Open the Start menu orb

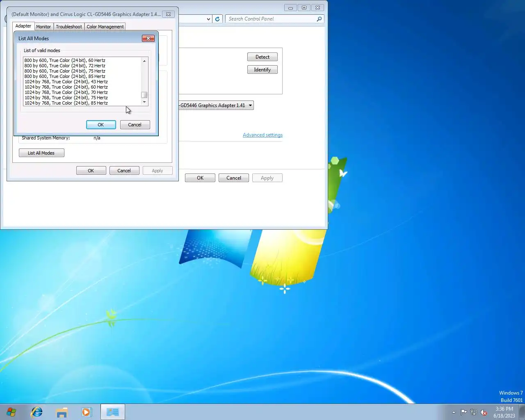click(x=11, y=412)
